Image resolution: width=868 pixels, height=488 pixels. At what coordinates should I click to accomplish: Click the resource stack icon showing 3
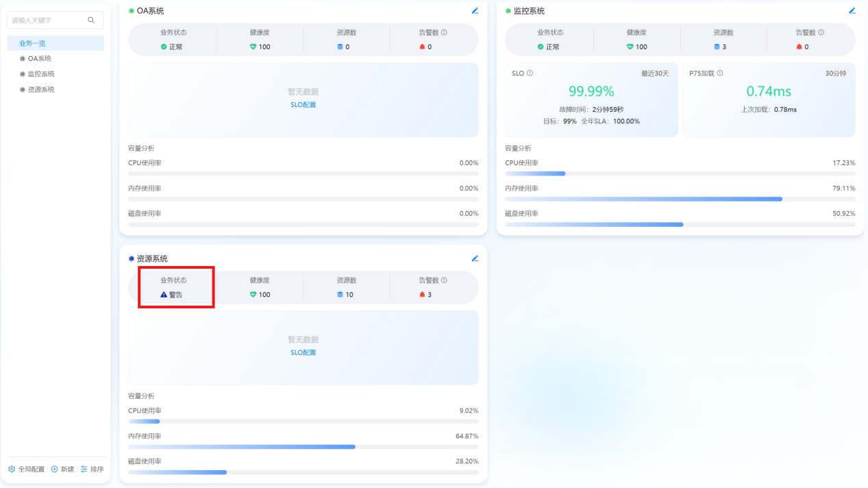[x=717, y=47]
